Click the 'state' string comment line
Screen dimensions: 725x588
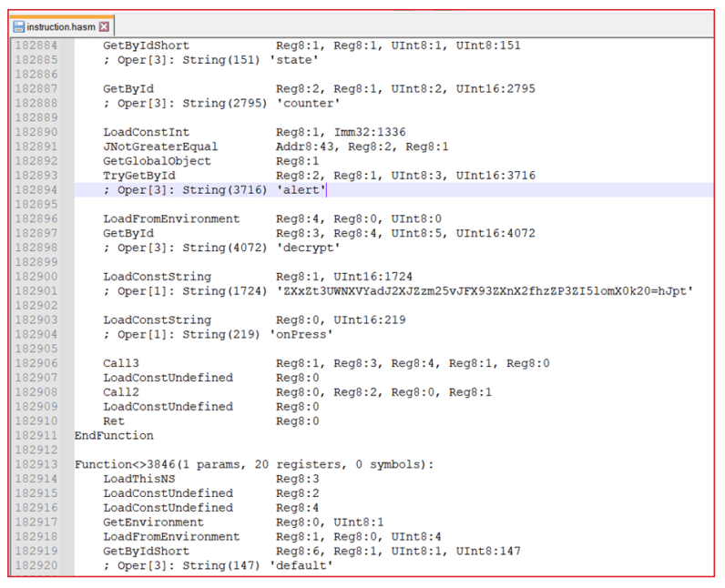point(210,60)
